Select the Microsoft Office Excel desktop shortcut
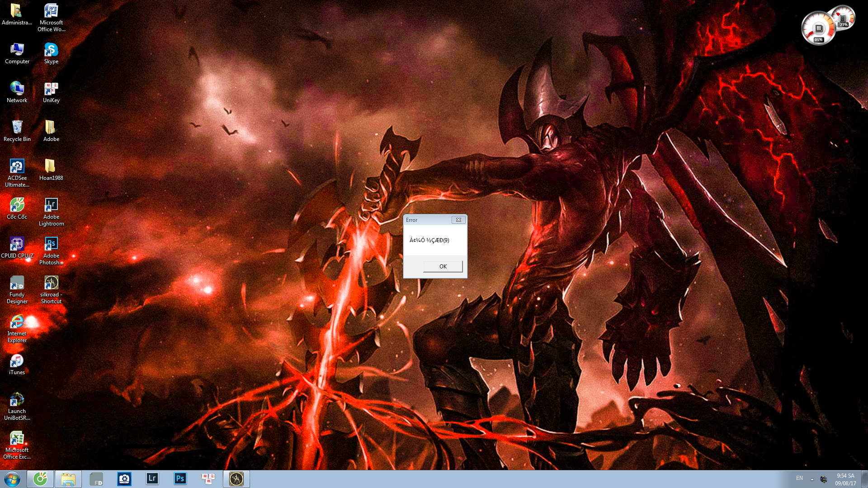 click(x=17, y=445)
